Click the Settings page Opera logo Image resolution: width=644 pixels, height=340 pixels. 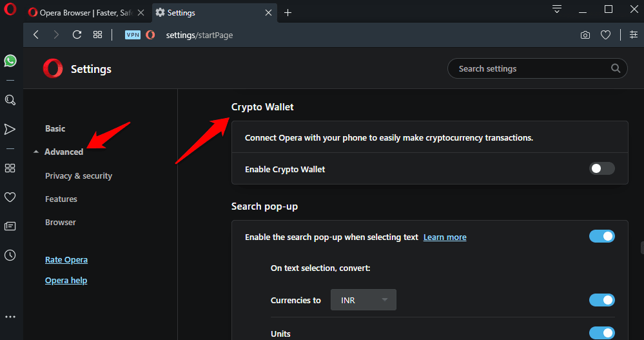53,68
